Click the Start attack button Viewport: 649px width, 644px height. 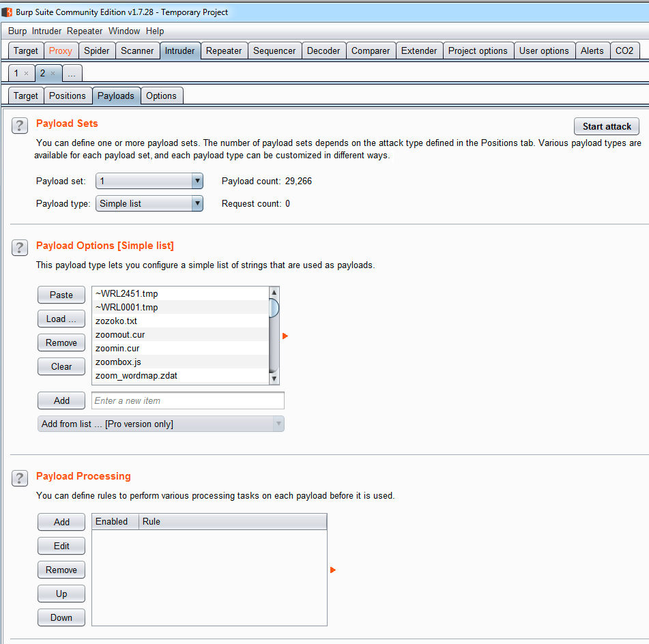coord(607,126)
